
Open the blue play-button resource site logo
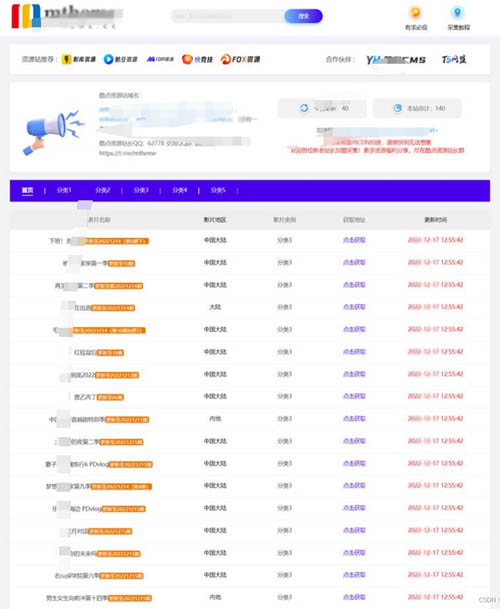(x=120, y=59)
